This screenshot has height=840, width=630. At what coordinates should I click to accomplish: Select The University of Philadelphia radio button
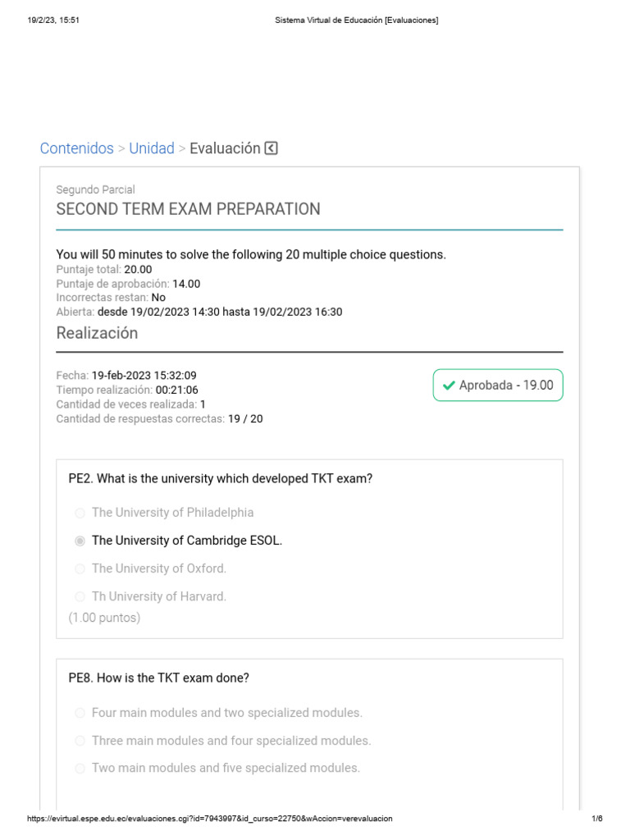[80, 514]
